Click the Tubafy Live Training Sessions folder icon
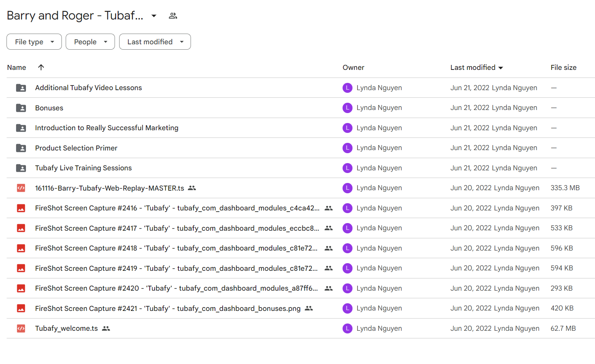The image size is (595, 364). coord(21,168)
